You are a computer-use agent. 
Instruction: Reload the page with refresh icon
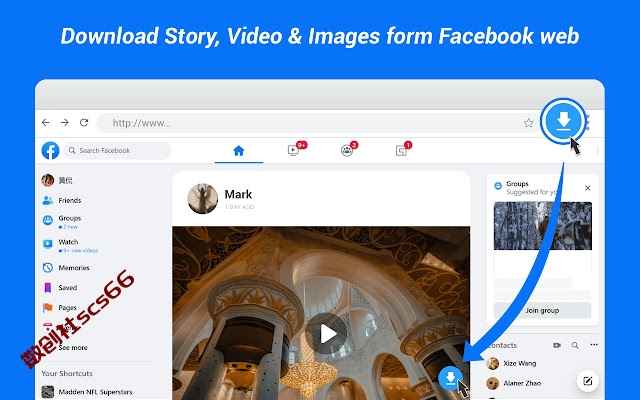[84, 122]
